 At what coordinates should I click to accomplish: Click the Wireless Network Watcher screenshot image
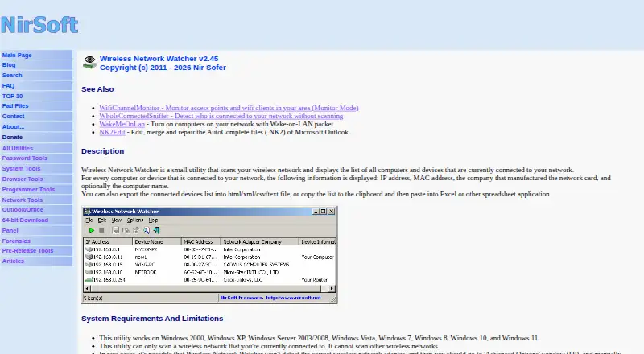(x=209, y=255)
